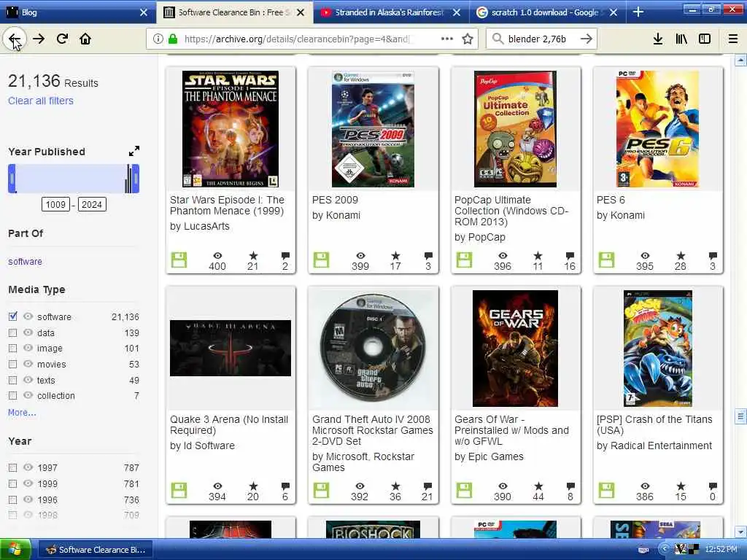Toggle eye icon next to data
Viewport: 747px width, 560px height.
click(28, 332)
